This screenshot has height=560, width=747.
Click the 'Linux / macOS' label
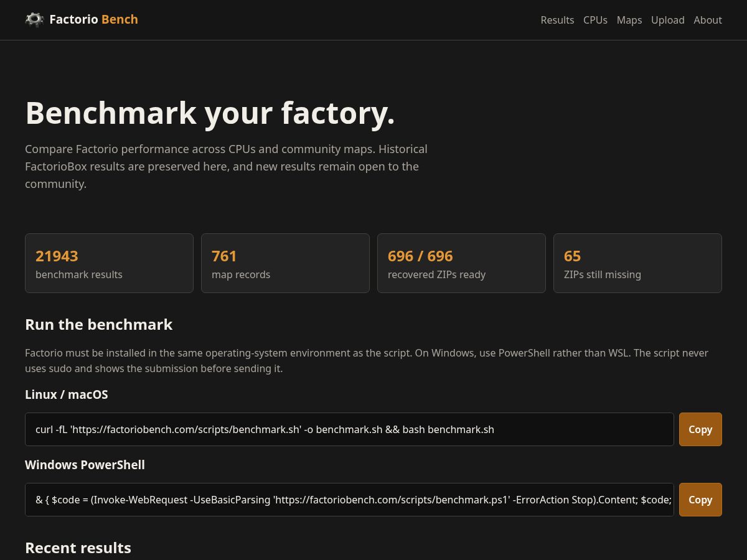67,394
